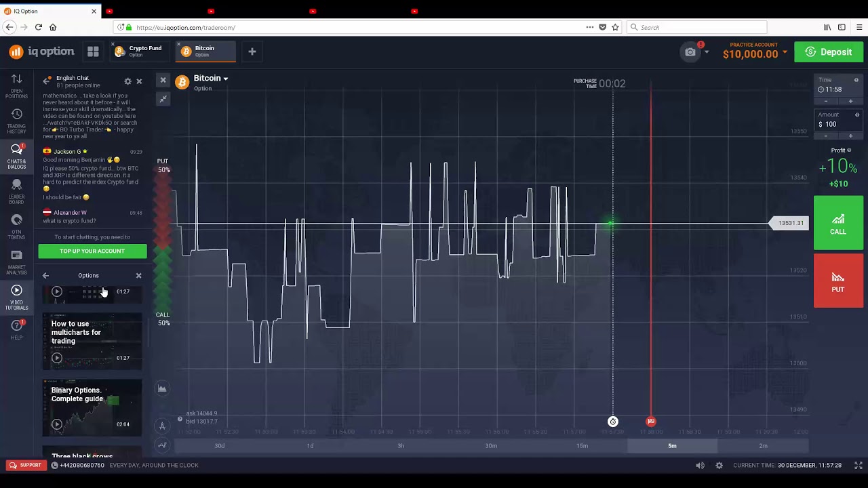Open settings gear in bottom status bar
This screenshot has height=488, width=868.
coord(719,466)
